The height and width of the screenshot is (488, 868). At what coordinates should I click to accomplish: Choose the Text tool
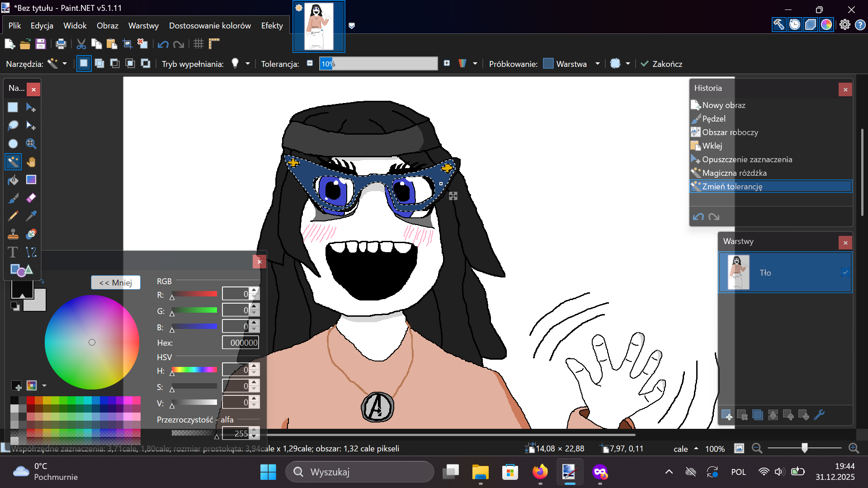pos(13,252)
